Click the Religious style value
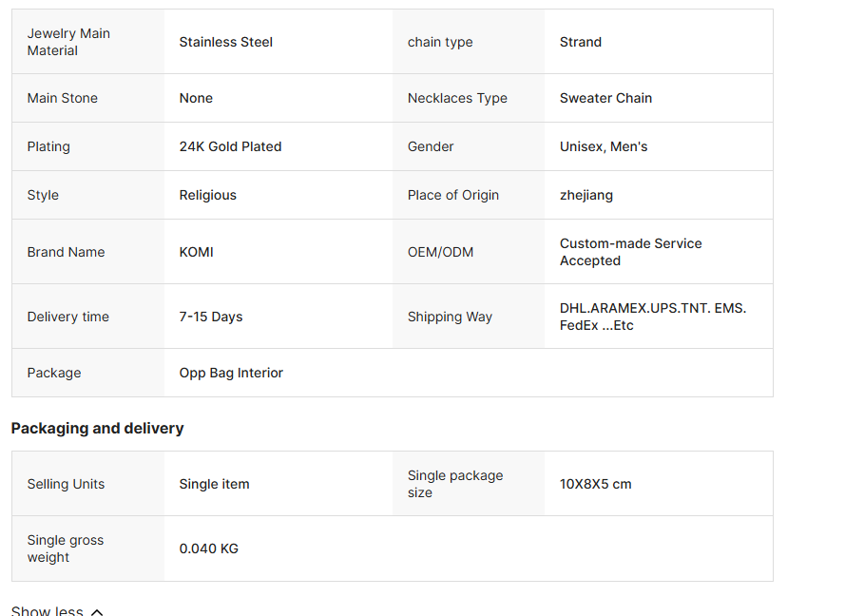The image size is (845, 616). (x=207, y=195)
